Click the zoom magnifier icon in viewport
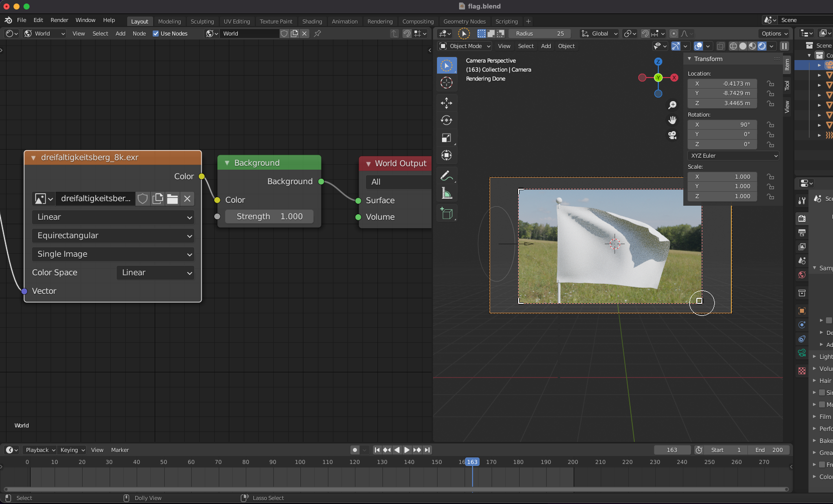 click(x=672, y=105)
